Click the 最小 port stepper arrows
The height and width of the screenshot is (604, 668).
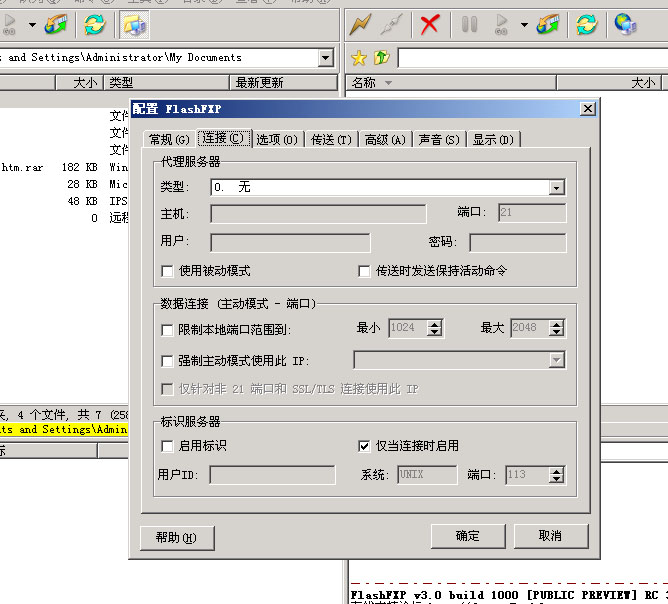pos(435,328)
